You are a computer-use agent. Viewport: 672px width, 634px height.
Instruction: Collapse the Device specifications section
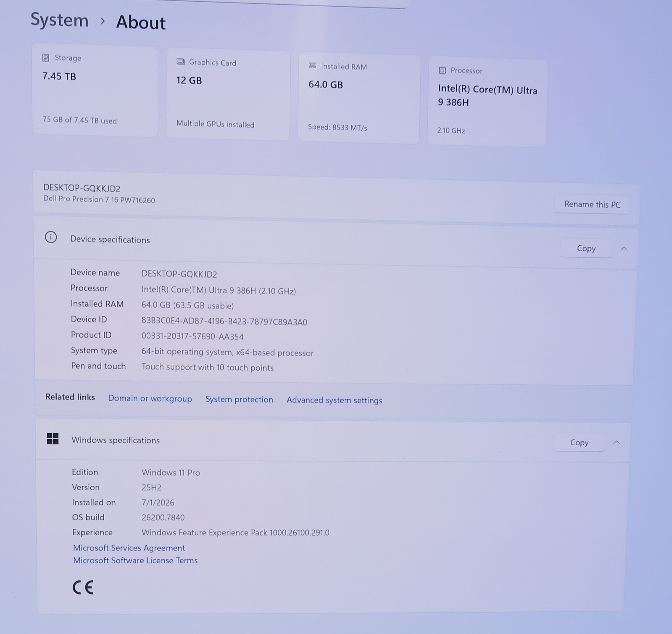click(624, 249)
